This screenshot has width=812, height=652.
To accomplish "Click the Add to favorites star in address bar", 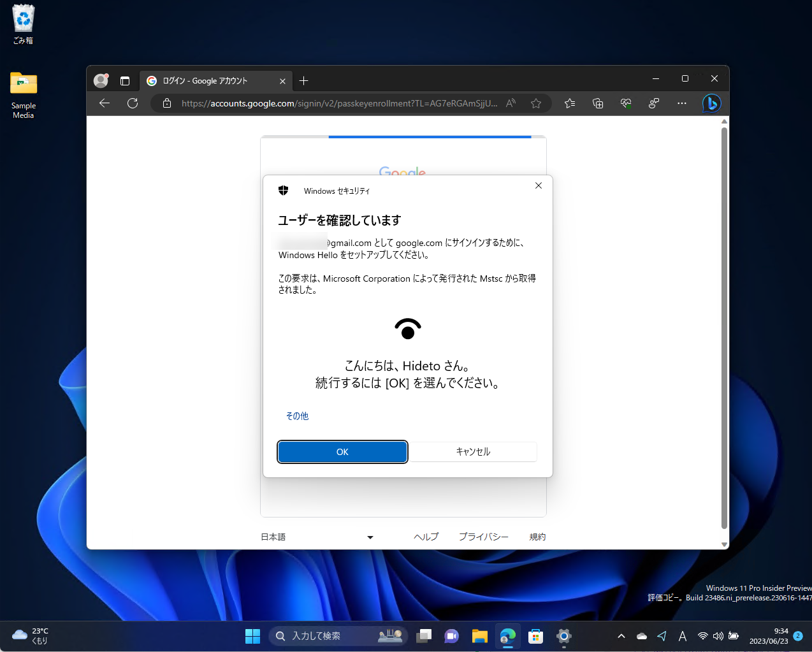I will [536, 103].
